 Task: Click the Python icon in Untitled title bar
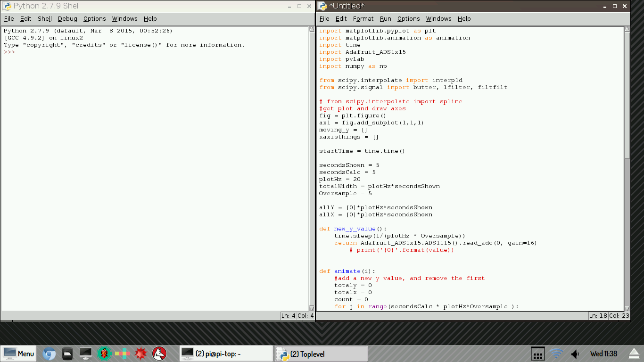pyautogui.click(x=322, y=6)
